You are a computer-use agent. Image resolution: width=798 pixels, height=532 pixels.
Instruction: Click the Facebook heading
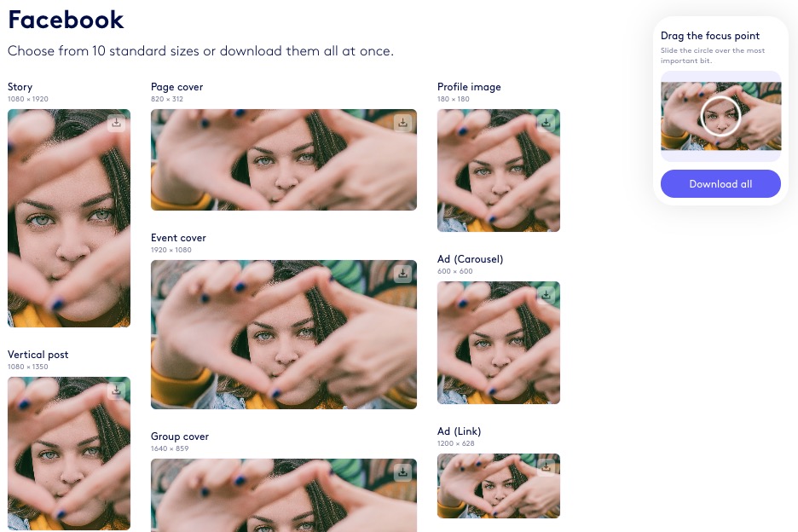tap(66, 20)
